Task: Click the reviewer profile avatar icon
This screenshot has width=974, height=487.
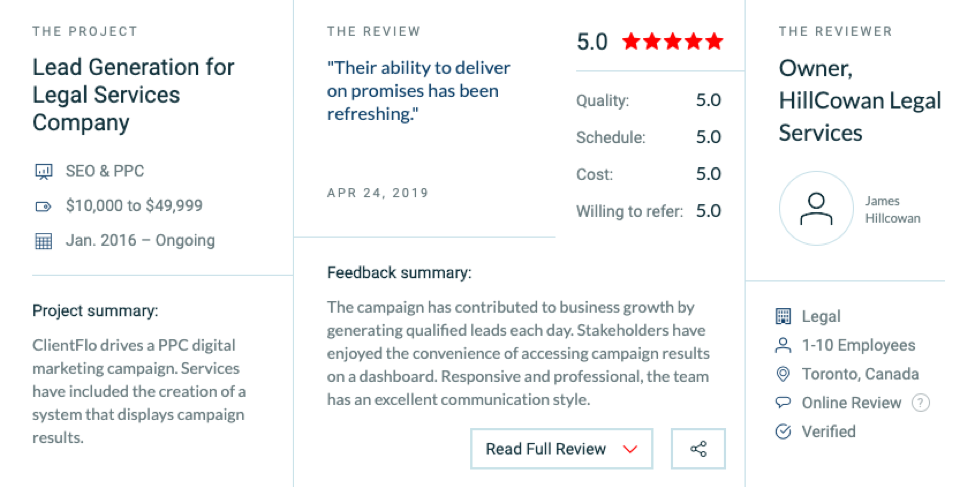Action: pyautogui.click(x=816, y=209)
